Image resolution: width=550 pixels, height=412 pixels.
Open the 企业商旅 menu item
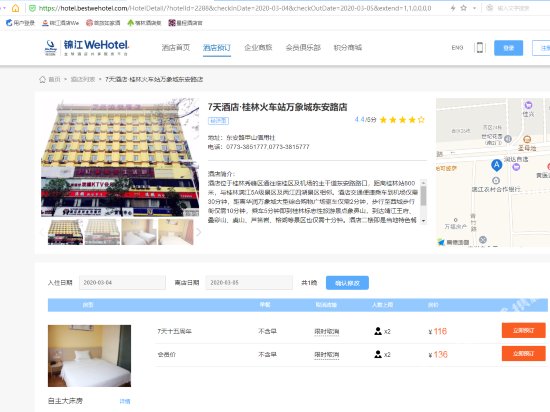258,48
